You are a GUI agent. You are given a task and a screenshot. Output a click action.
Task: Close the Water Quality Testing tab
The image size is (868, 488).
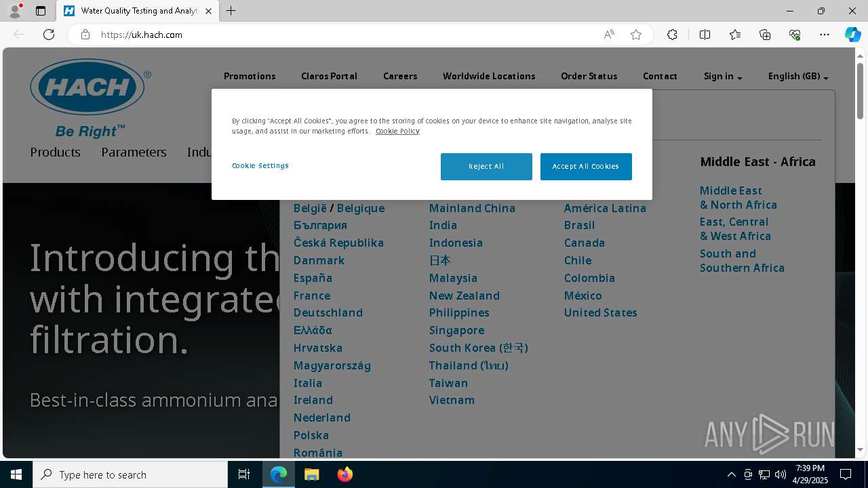[x=208, y=11]
